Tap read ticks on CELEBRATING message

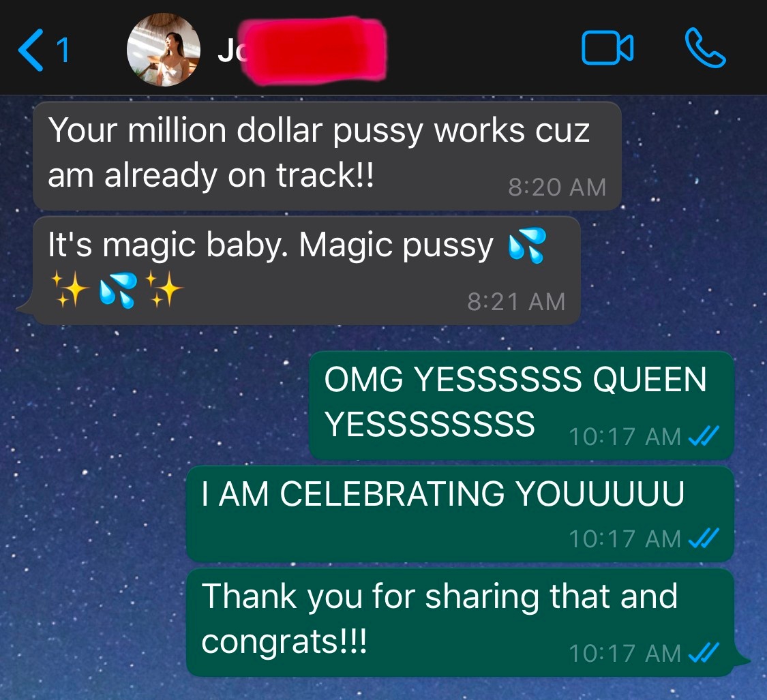click(704, 538)
